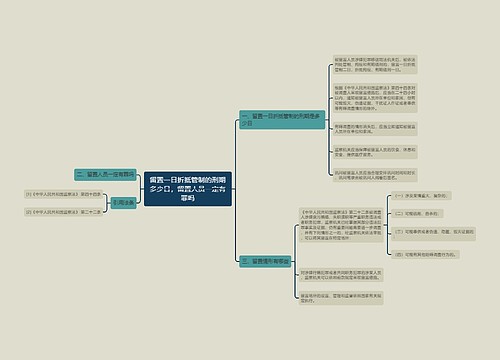Select the note about 讯问被留置人员
Viewport: 500px width, 360px height.
[x=375, y=175]
